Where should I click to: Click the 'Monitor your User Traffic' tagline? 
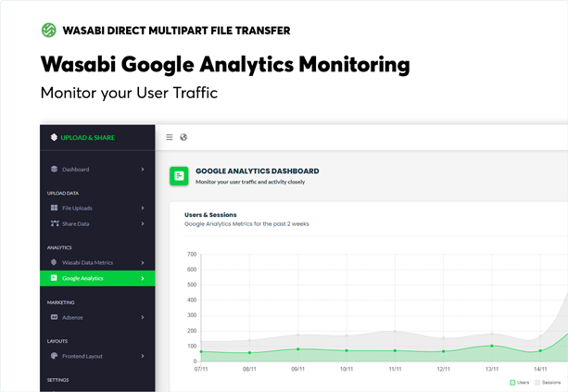click(129, 93)
